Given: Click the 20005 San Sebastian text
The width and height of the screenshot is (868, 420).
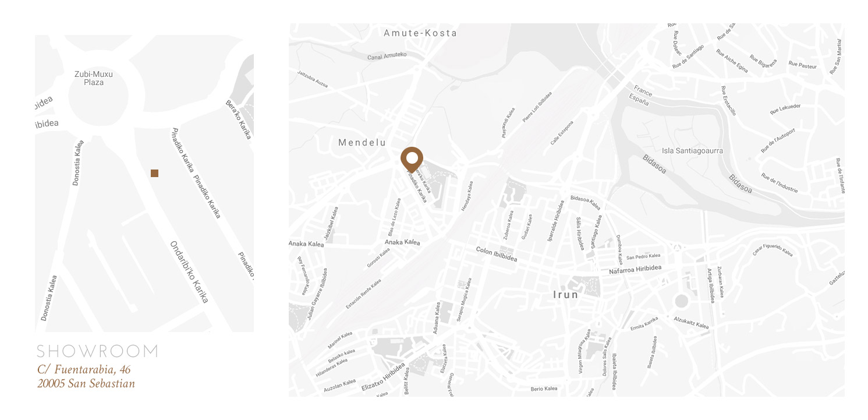Looking at the screenshot, I should pos(86,383).
